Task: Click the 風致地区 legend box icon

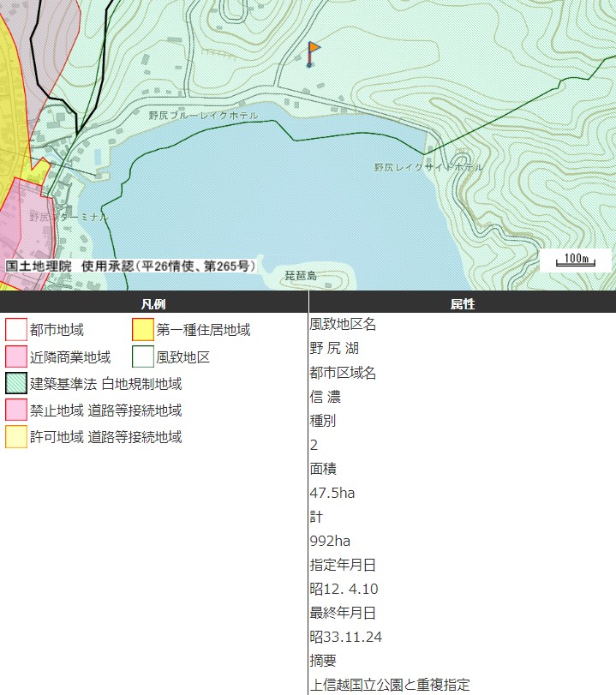Action: click(143, 356)
